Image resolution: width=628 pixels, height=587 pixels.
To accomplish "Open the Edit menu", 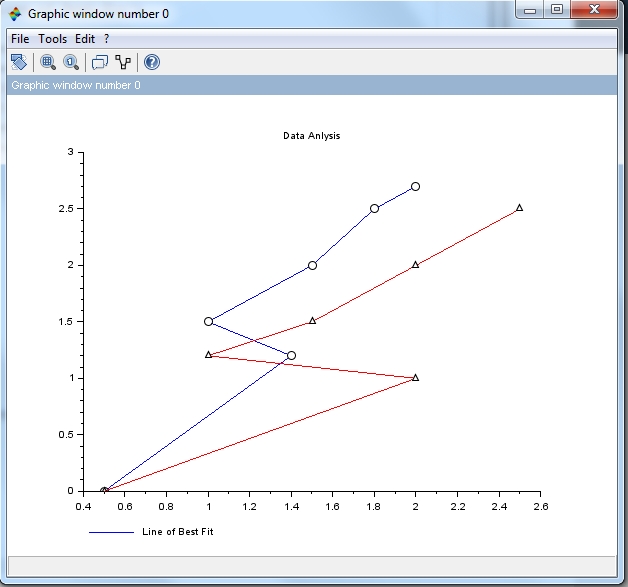I will tap(85, 39).
